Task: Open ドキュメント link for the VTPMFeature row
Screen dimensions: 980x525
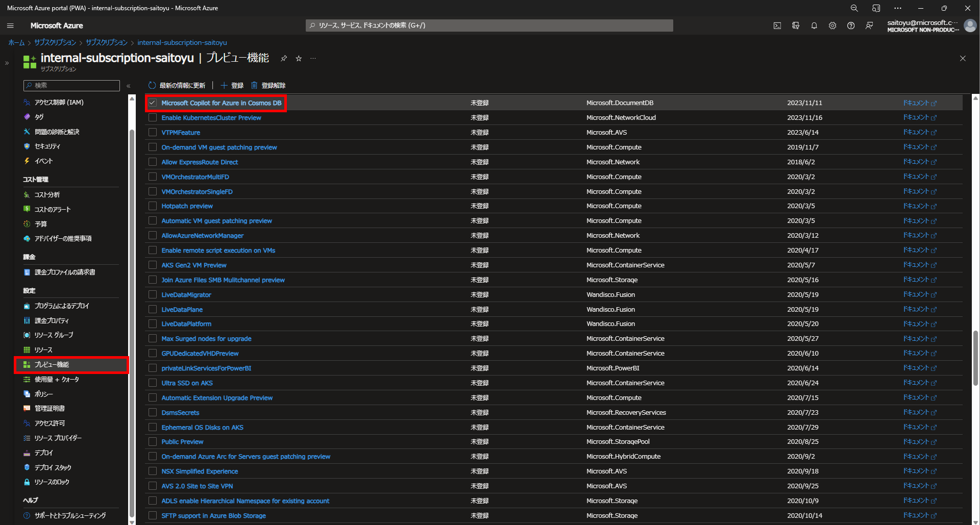Action: pyautogui.click(x=920, y=133)
